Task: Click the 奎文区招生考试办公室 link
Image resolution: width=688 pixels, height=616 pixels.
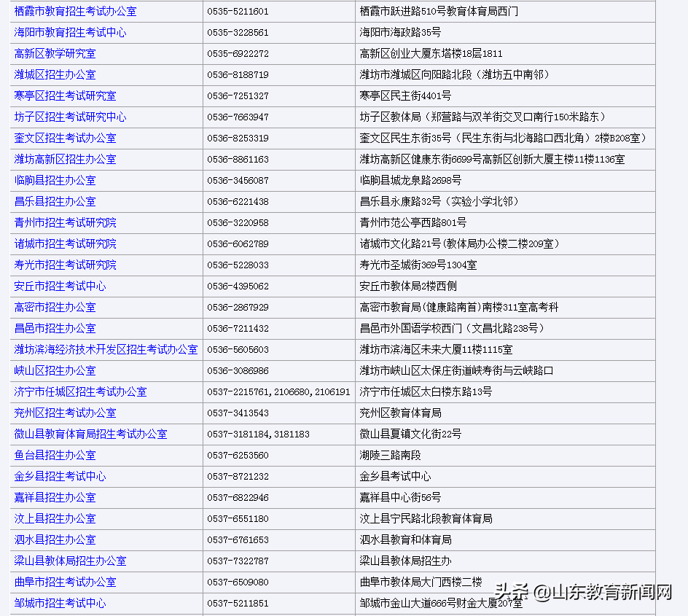Action: (66, 138)
